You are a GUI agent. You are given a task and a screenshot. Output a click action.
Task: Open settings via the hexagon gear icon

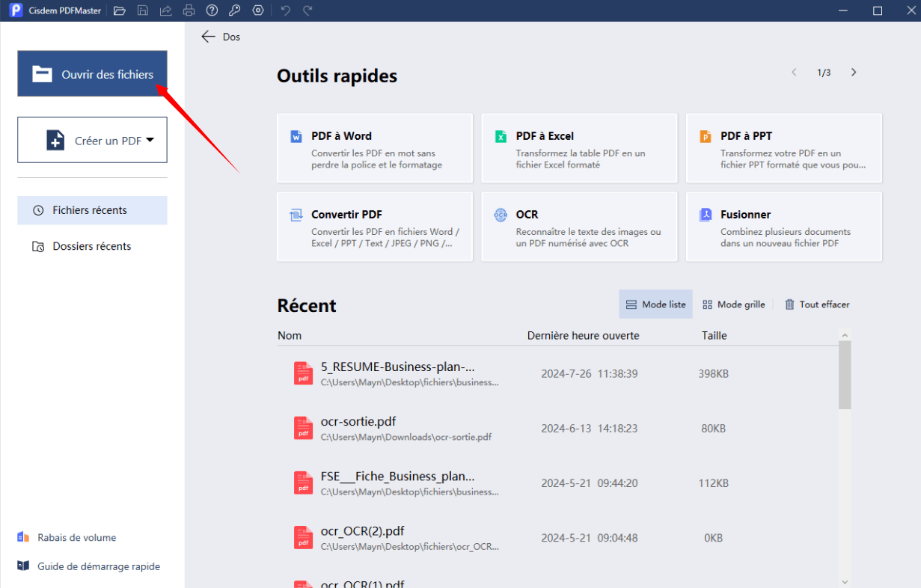(x=258, y=10)
